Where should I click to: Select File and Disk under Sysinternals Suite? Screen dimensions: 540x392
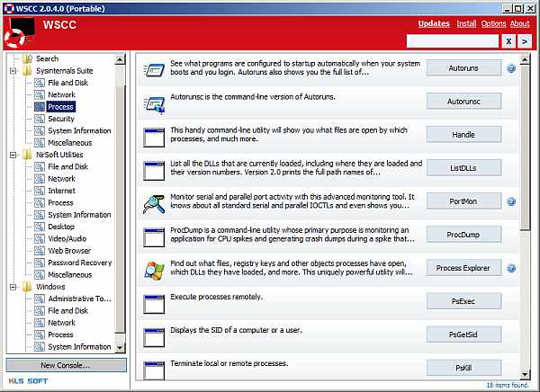point(67,83)
